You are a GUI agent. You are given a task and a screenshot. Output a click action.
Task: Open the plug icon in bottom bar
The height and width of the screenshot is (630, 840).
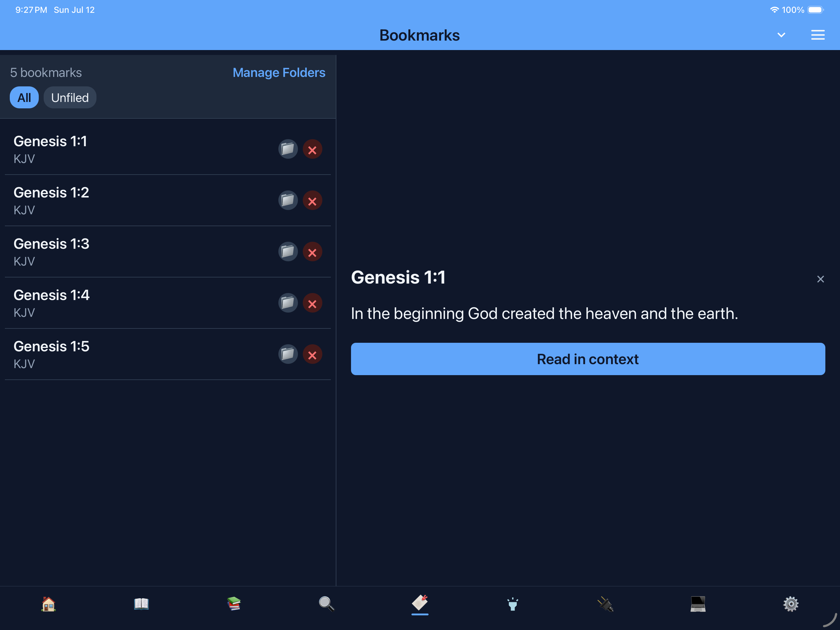click(605, 604)
